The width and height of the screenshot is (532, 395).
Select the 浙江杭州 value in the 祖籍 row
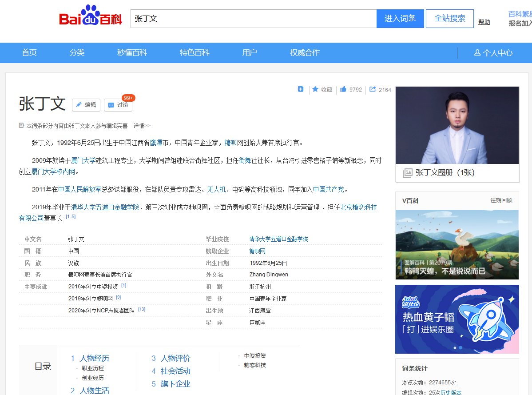[260, 287]
